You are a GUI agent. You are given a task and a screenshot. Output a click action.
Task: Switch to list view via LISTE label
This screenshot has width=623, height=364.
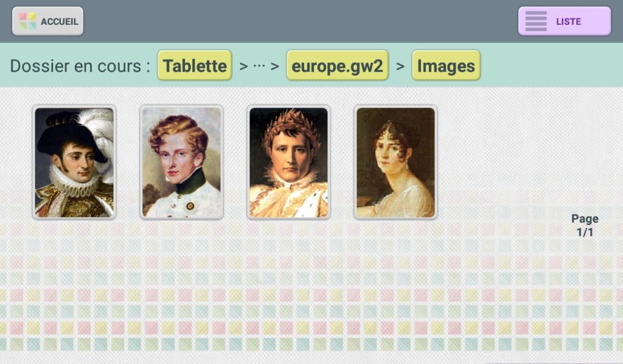click(569, 21)
